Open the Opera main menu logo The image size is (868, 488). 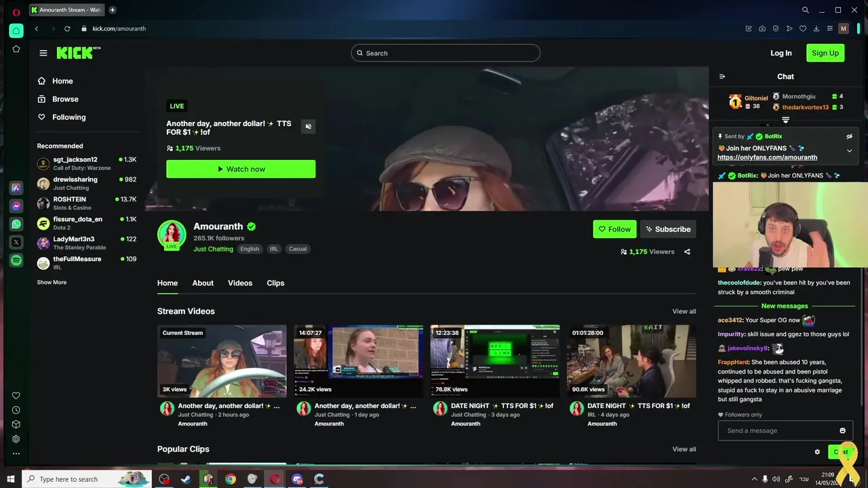[16, 12]
